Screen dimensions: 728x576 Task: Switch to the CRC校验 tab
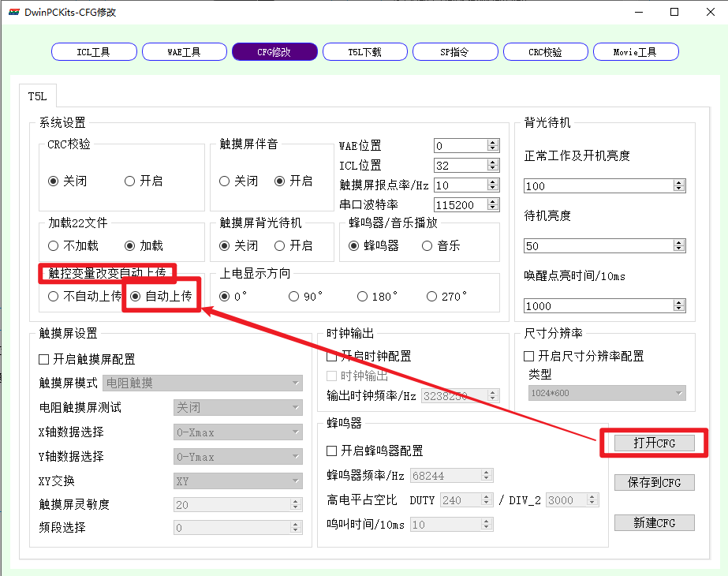pos(545,51)
